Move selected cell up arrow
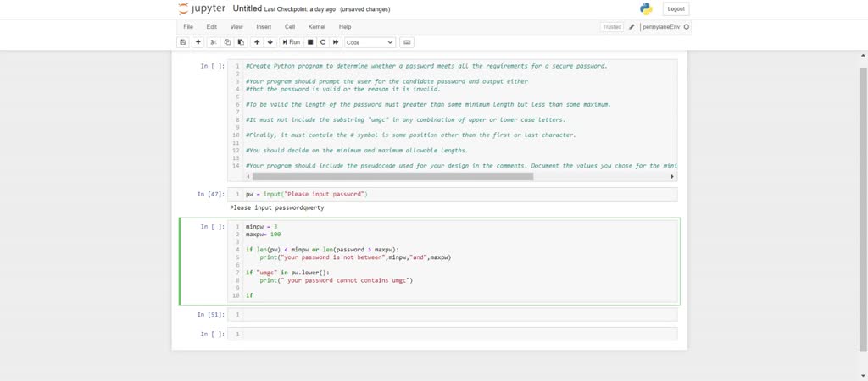This screenshot has width=868, height=381. click(257, 42)
